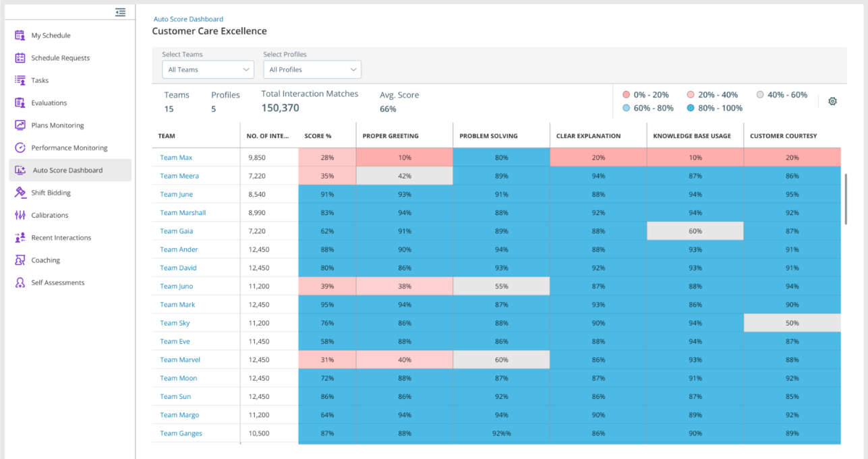Click the Schedule Requests icon

tap(20, 58)
